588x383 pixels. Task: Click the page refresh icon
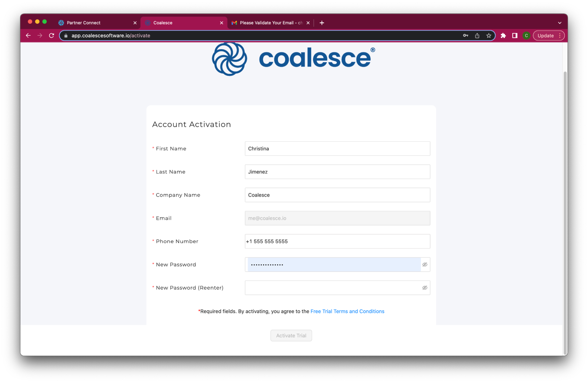tap(51, 35)
